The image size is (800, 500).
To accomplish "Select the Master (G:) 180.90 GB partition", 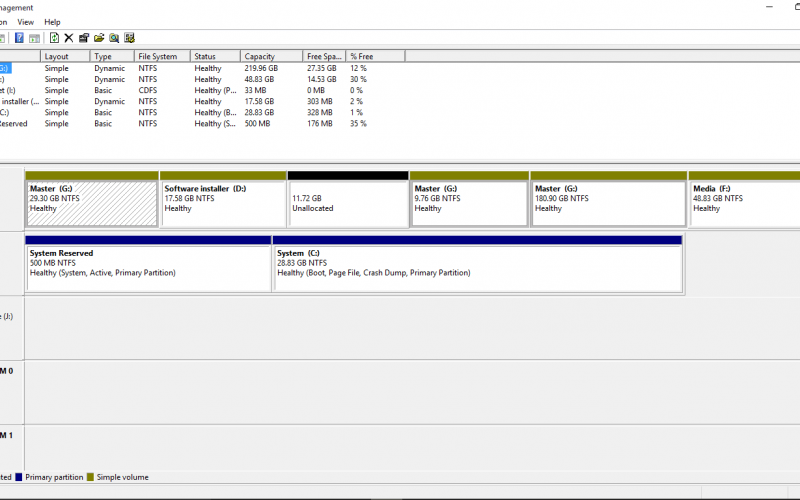I will pos(609,203).
